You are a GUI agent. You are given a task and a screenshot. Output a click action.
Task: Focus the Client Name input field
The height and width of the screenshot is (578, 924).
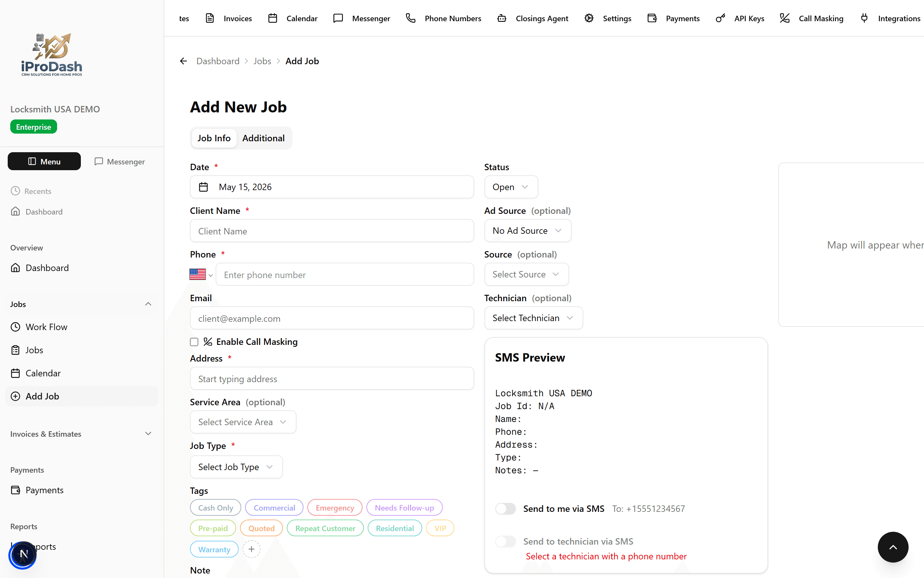(x=332, y=231)
